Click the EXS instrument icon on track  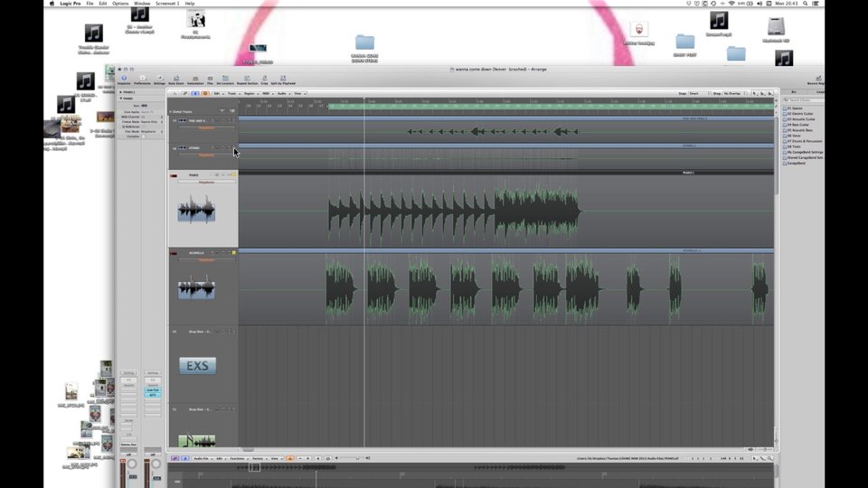(x=198, y=366)
